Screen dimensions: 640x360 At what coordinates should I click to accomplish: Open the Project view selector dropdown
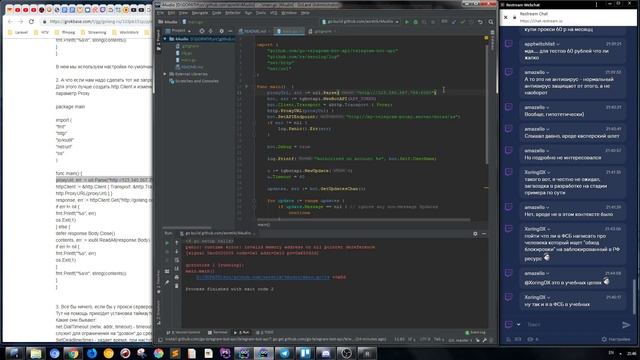coord(179,31)
